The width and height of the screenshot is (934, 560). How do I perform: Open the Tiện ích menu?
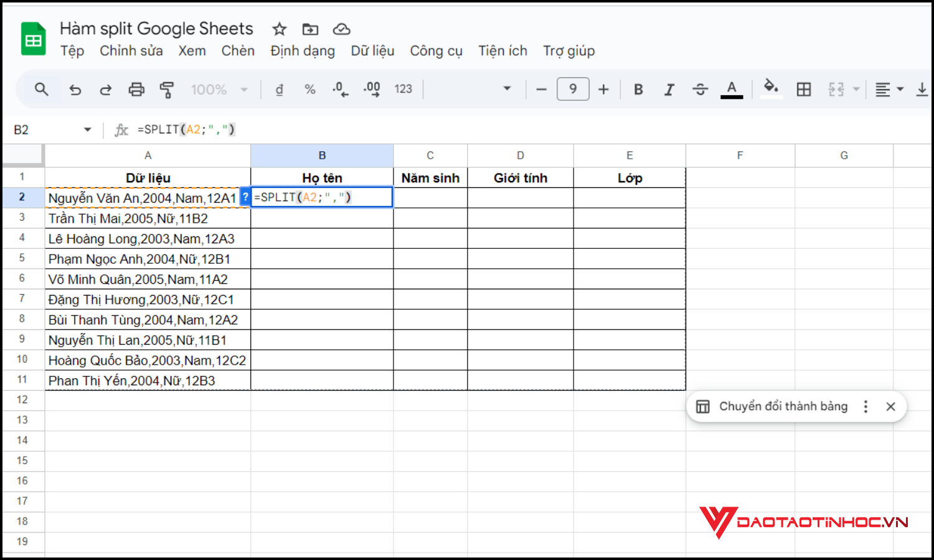(x=502, y=51)
